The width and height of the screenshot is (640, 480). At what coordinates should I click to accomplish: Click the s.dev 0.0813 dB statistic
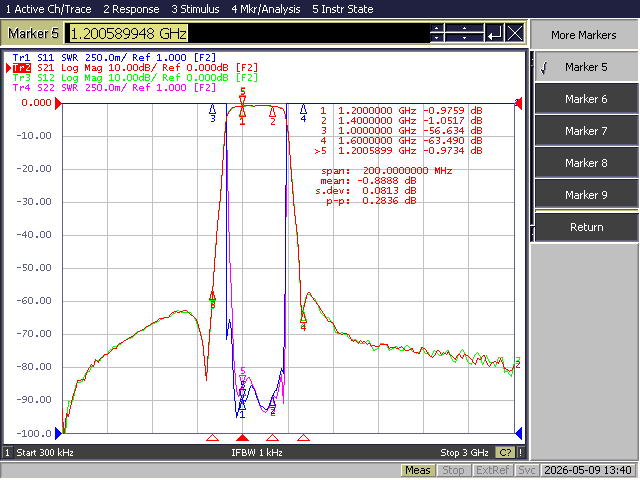tap(366, 191)
